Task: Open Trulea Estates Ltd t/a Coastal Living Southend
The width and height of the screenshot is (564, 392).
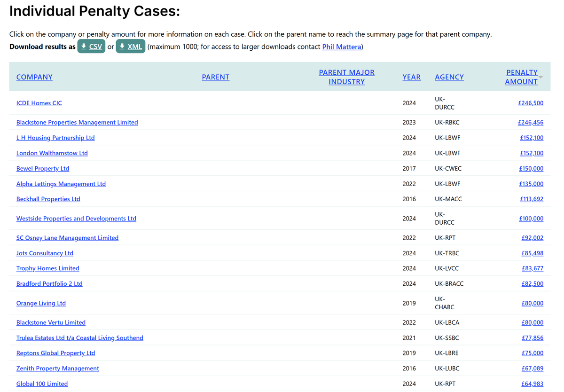Action: pos(80,338)
